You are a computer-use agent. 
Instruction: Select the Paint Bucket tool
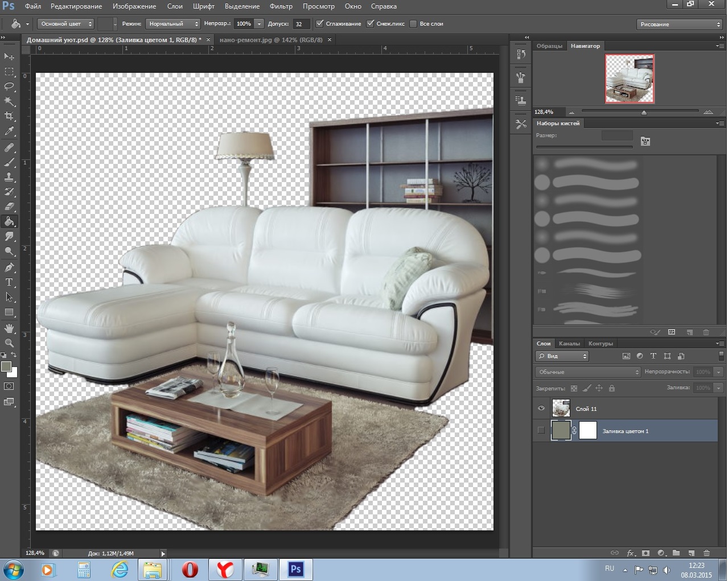tap(9, 221)
